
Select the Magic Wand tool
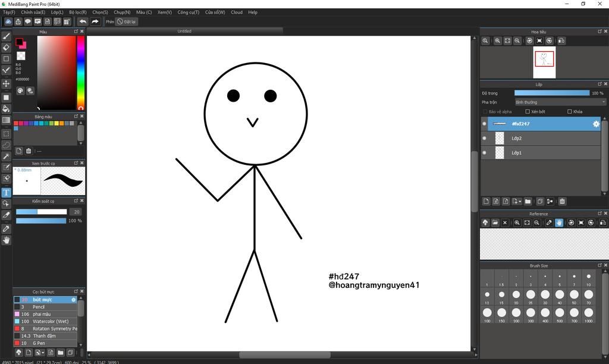click(x=6, y=156)
